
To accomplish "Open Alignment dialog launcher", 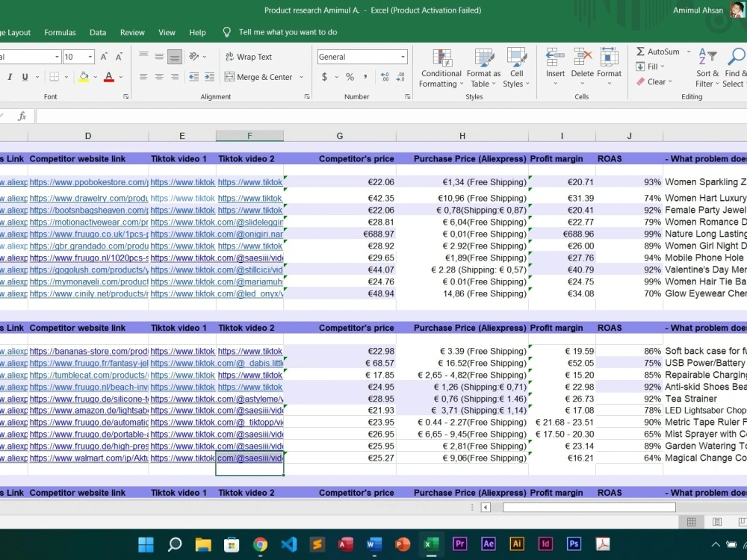I will 307,96.
